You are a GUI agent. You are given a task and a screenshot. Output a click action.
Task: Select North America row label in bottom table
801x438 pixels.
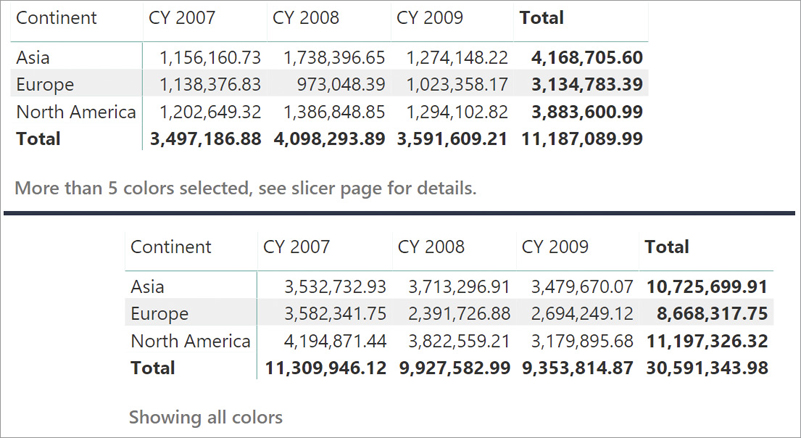191,341
